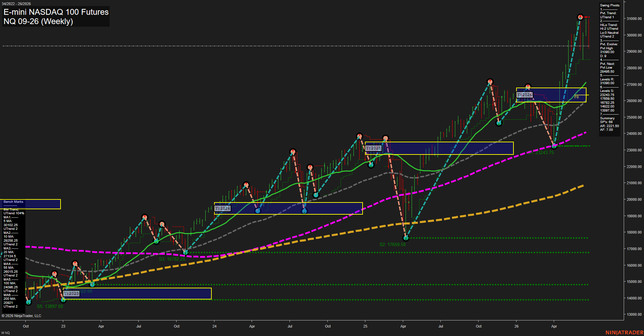Click the 17000.00 price axis label

click(x=634, y=249)
